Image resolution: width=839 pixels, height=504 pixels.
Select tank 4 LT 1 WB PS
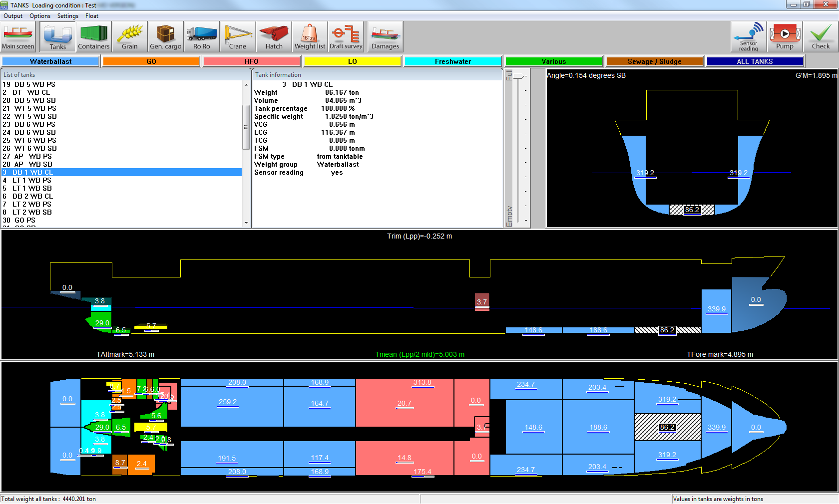point(122,180)
